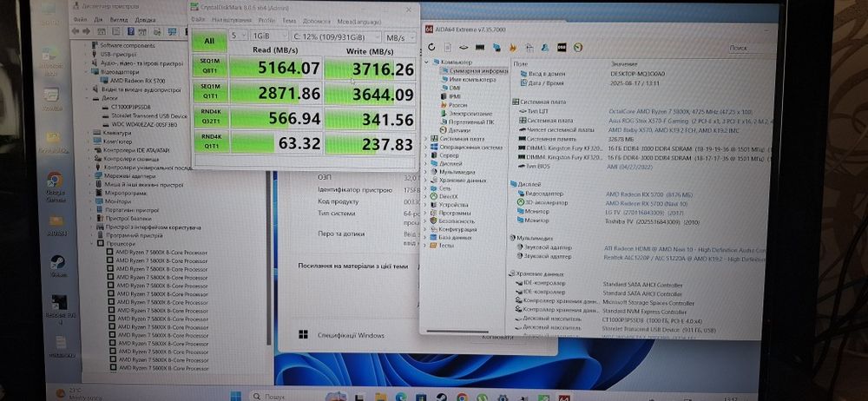Open Довідка menu in Device Manager
868x401 pixels.
pos(146,20)
